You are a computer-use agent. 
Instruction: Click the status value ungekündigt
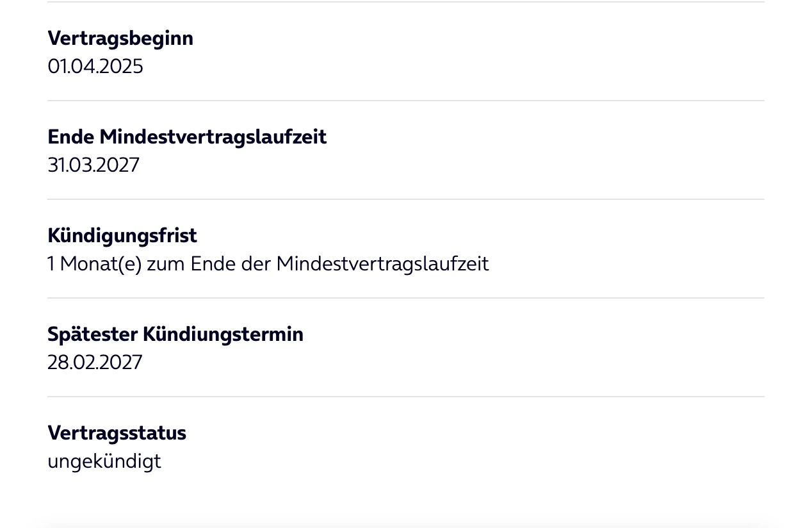pos(104,461)
